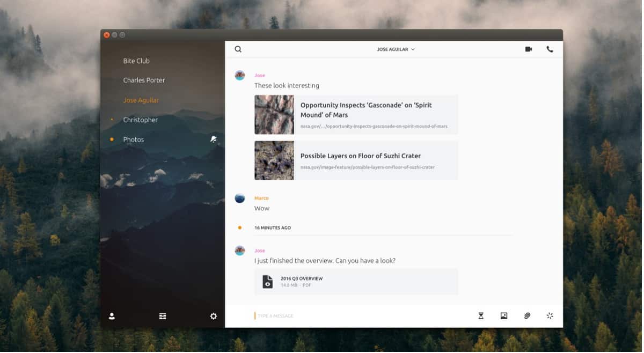Click the nasa.gov opportunity-inspects-gasconade URL
The height and width of the screenshot is (353, 644).
tap(374, 127)
